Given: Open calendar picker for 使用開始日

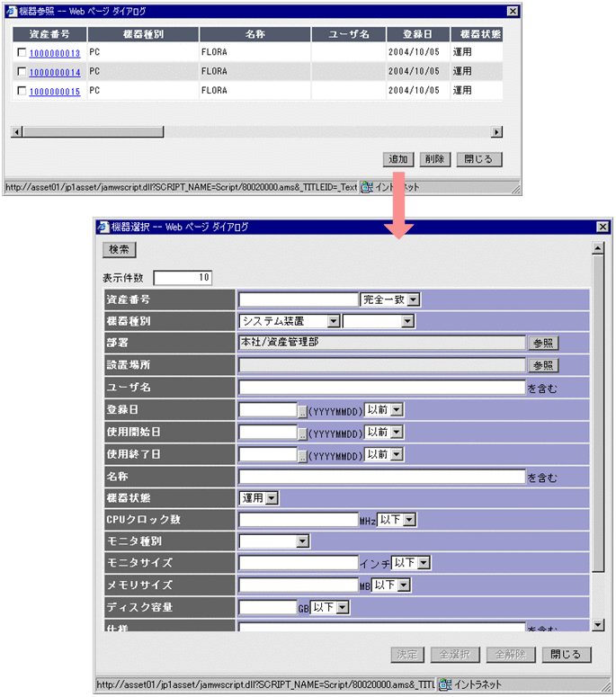Looking at the screenshot, I should (x=302, y=433).
